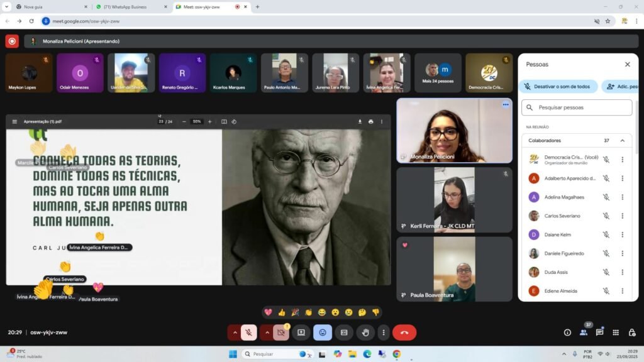644x362 pixels.
Task: Toggle the microphone mute button
Action: click(249, 332)
